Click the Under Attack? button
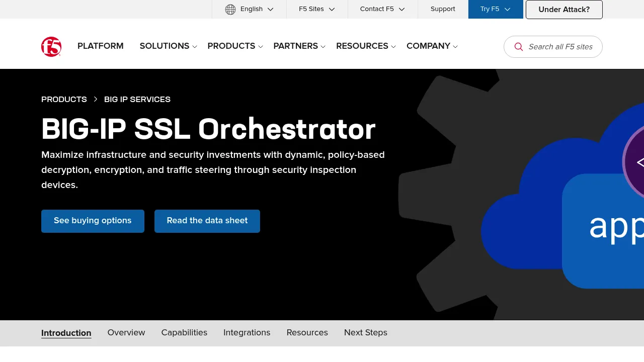The width and height of the screenshot is (644, 362). tap(564, 10)
